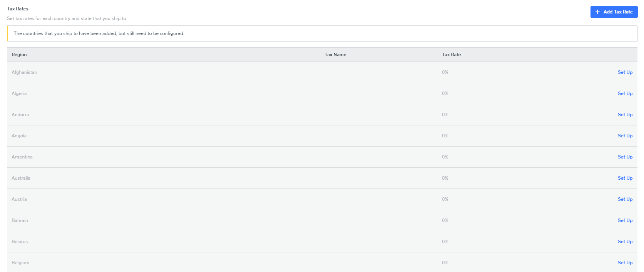644x272 pixels.
Task: Click the Add Tax Rate button
Action: tap(614, 12)
